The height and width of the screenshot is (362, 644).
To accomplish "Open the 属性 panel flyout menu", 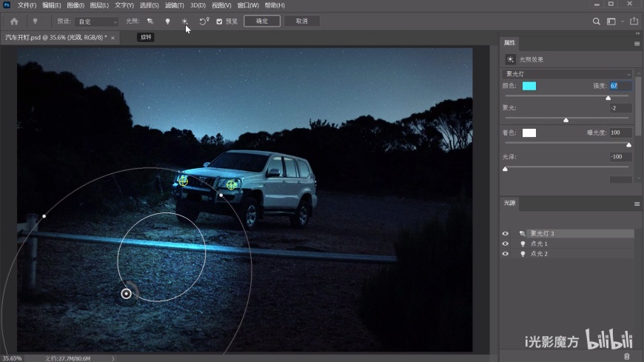I will click(x=637, y=44).
